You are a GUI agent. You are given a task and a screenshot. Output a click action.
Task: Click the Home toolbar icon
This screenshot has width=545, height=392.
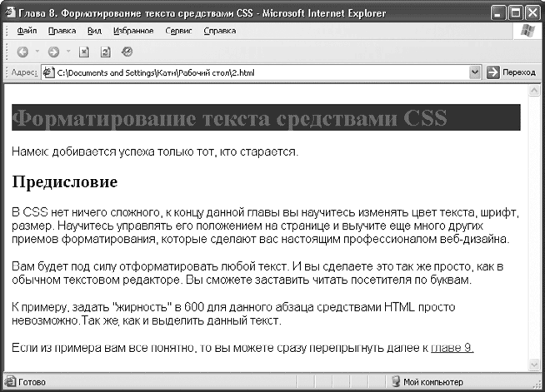pyautogui.click(x=127, y=52)
